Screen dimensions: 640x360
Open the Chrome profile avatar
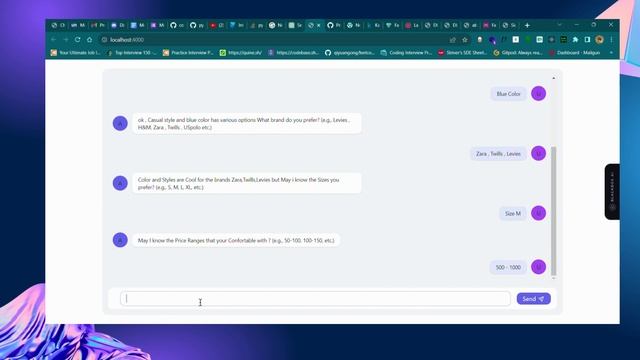click(x=599, y=40)
